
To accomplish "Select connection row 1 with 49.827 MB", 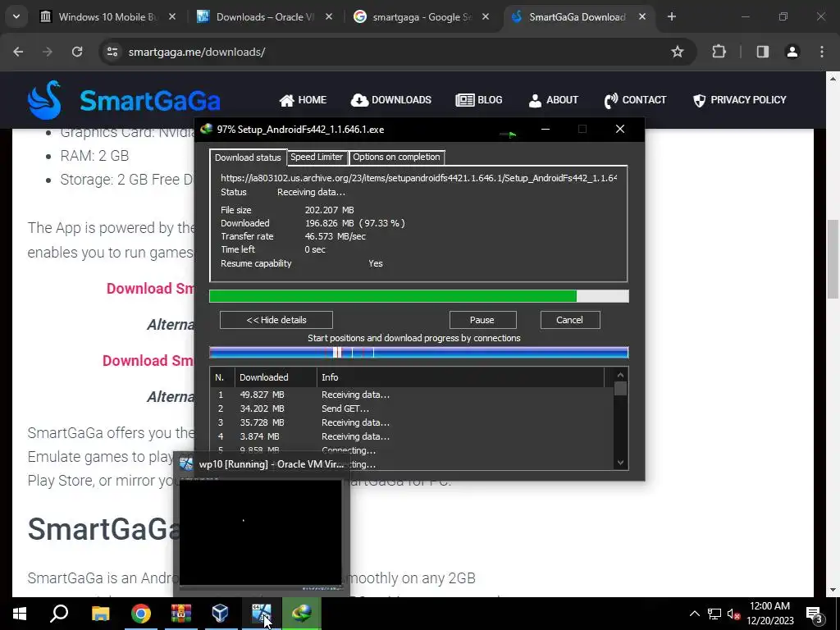I will [x=412, y=395].
